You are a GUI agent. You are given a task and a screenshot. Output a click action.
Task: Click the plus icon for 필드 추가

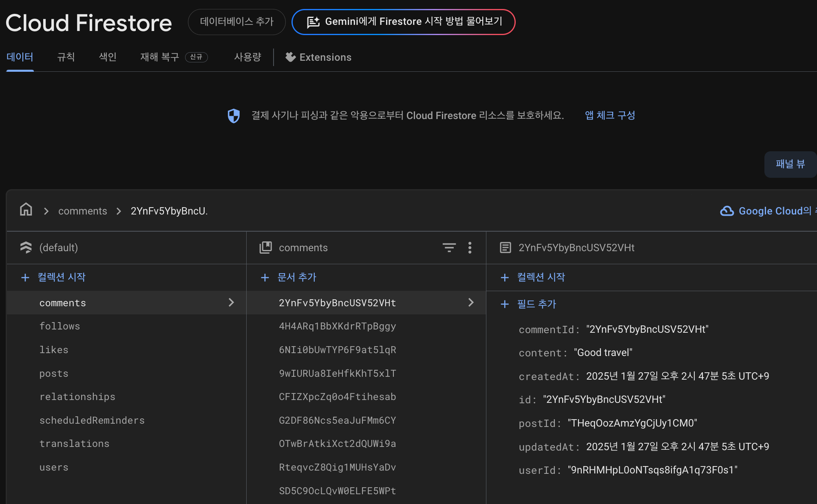click(x=505, y=304)
